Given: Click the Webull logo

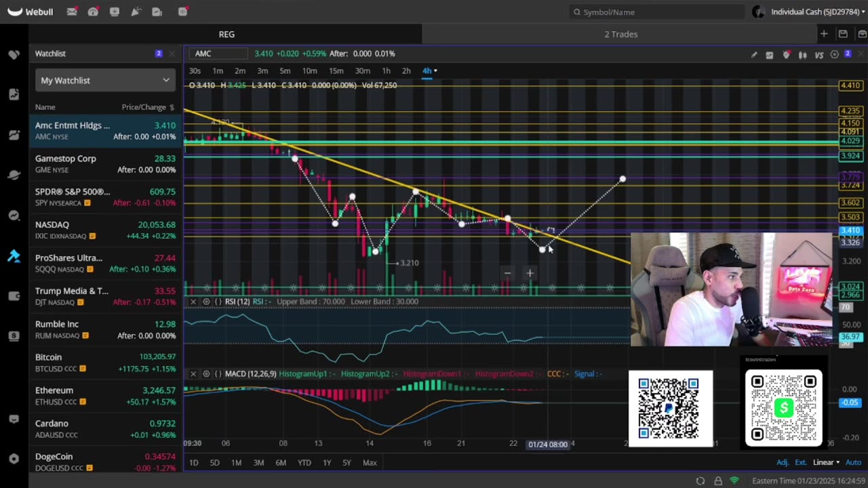Looking at the screenshot, I should 30,12.
